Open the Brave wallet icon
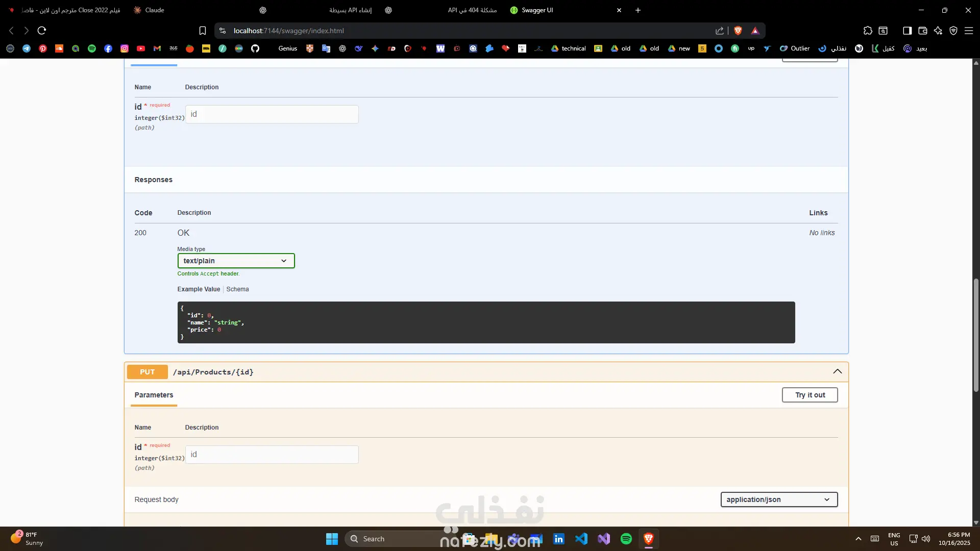The image size is (980, 551). tap(923, 31)
